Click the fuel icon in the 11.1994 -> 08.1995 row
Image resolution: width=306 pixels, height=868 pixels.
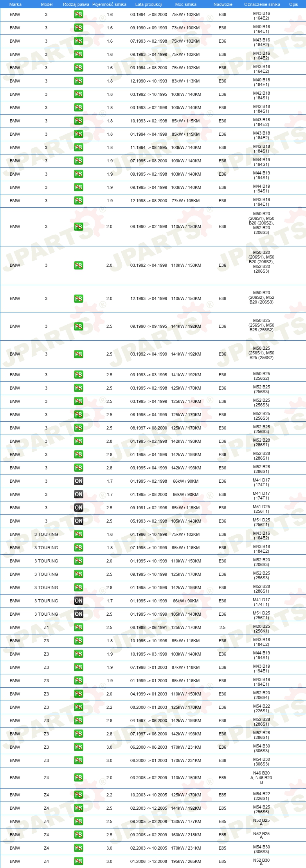point(78,147)
